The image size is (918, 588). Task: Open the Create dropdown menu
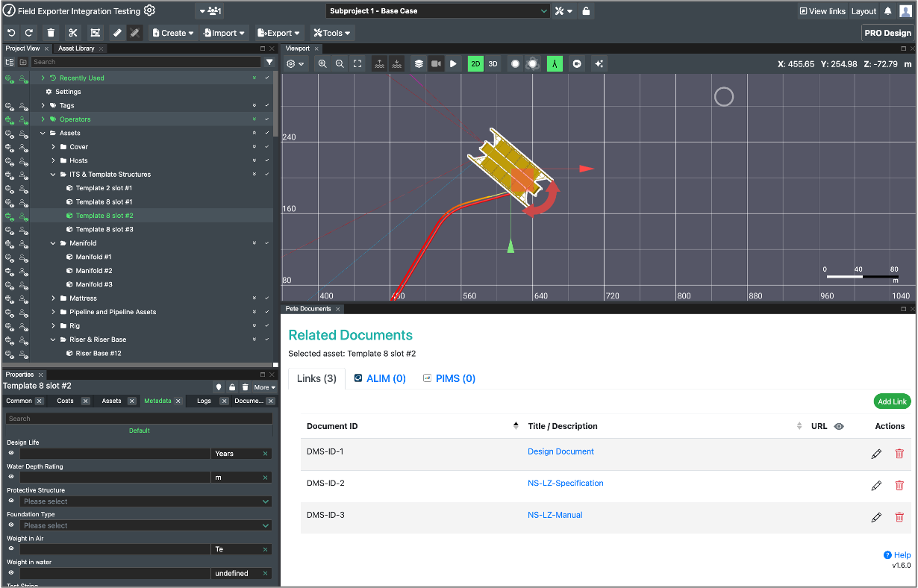point(172,33)
